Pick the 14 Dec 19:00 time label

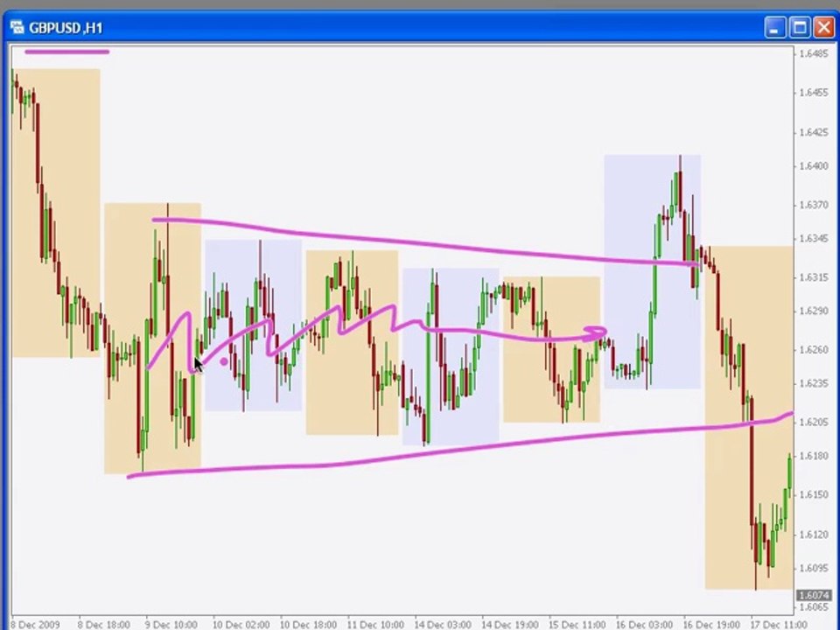(x=509, y=625)
